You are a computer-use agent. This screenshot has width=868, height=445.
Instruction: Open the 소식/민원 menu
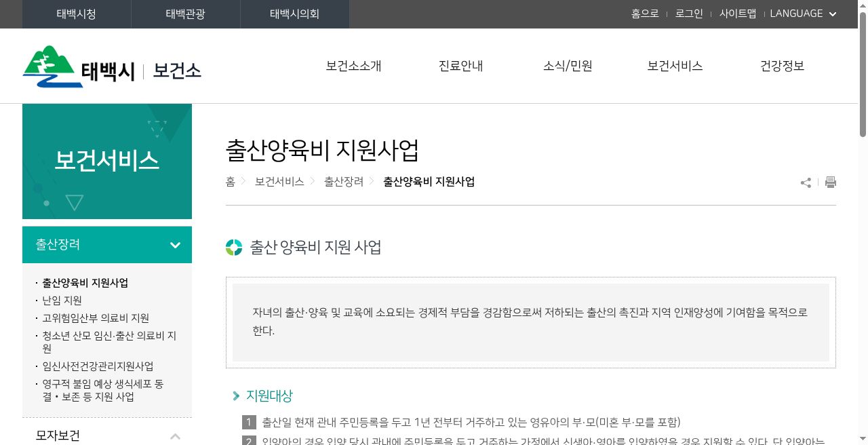[x=568, y=66]
